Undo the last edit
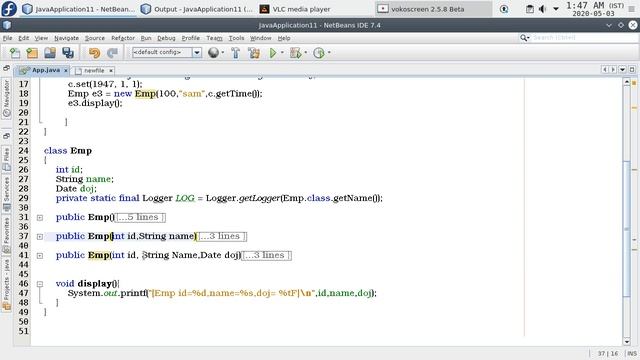Screen dimensions: 640x360 pyautogui.click(x=94, y=53)
